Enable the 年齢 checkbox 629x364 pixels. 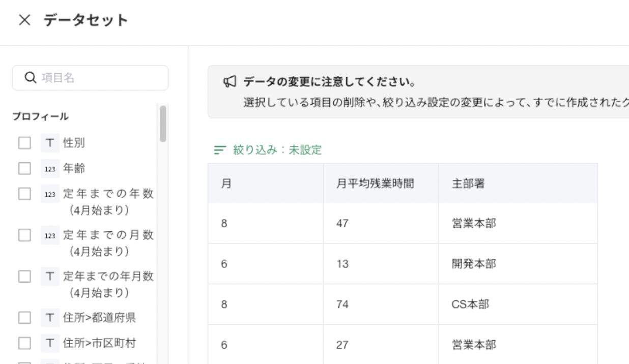[24, 168]
